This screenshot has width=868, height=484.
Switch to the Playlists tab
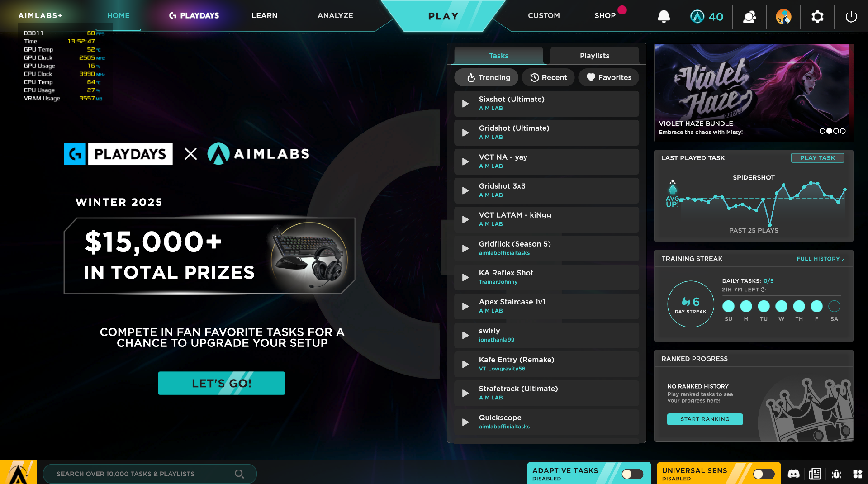click(x=594, y=56)
